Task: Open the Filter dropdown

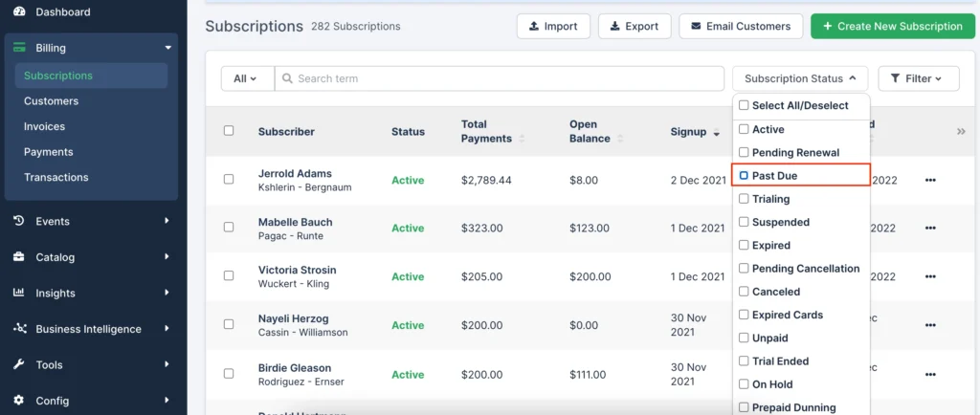Action: pyautogui.click(x=918, y=78)
